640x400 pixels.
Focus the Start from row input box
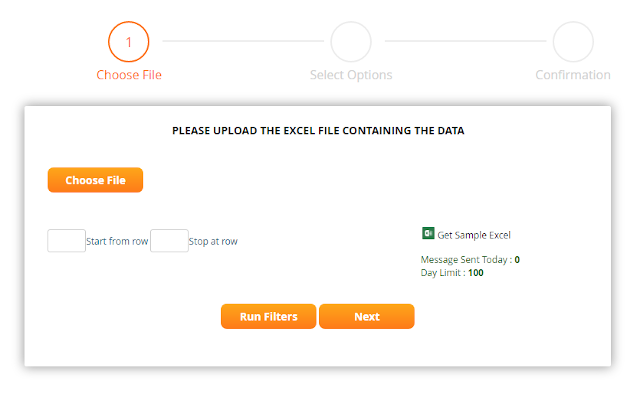[66, 241]
